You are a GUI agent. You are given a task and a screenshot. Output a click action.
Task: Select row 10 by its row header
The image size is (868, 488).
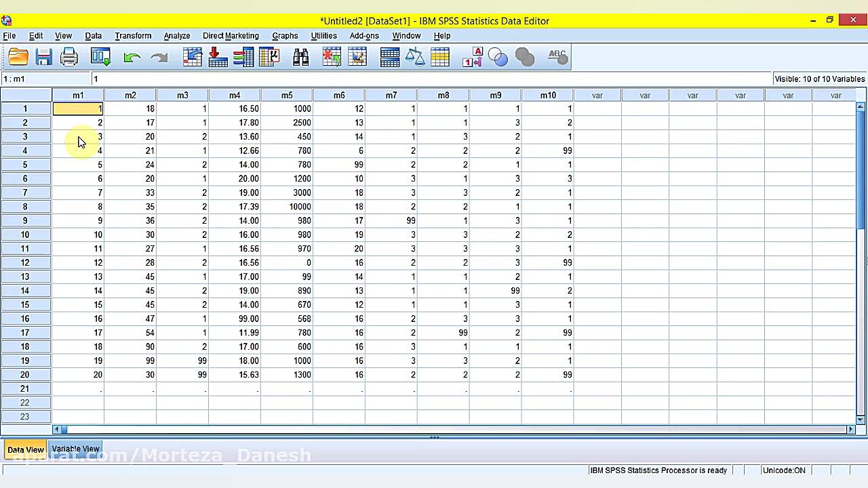(x=25, y=235)
